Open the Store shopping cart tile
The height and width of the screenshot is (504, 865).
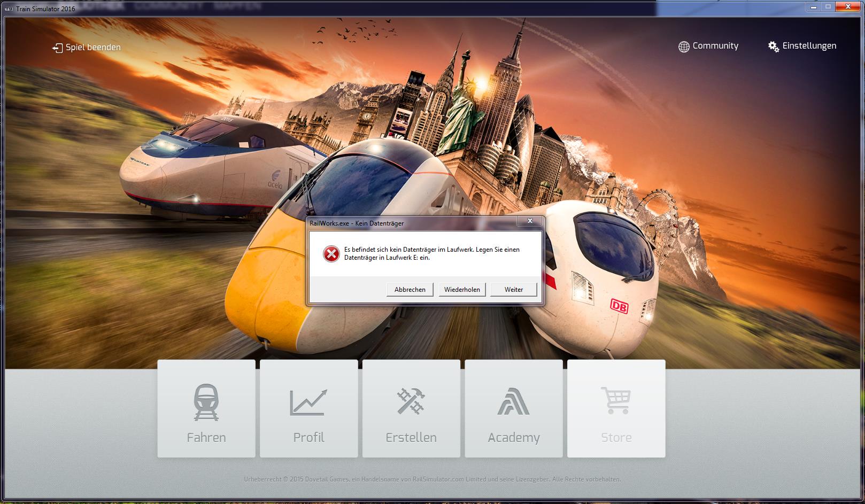pyautogui.click(x=616, y=408)
